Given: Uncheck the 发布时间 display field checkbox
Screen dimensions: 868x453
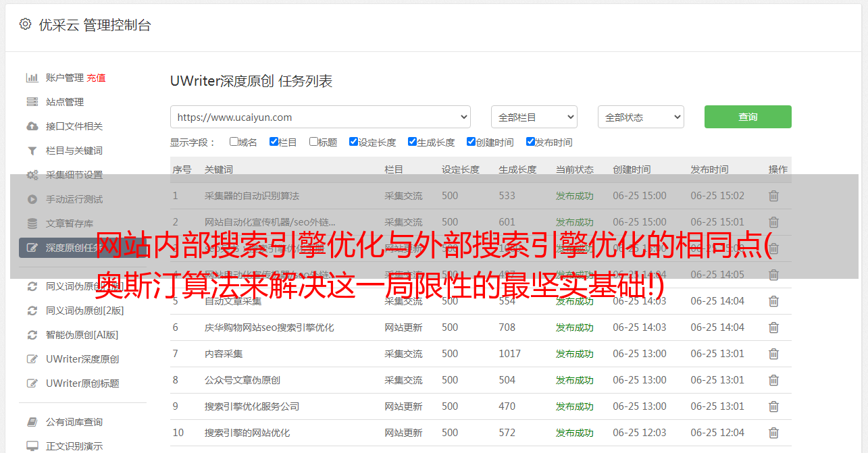Looking at the screenshot, I should (x=530, y=142).
